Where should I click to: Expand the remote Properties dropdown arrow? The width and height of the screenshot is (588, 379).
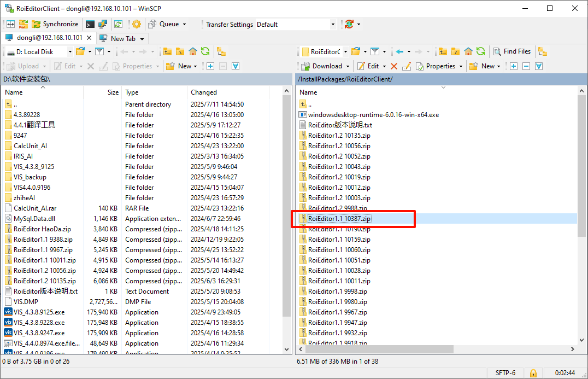[x=461, y=66]
